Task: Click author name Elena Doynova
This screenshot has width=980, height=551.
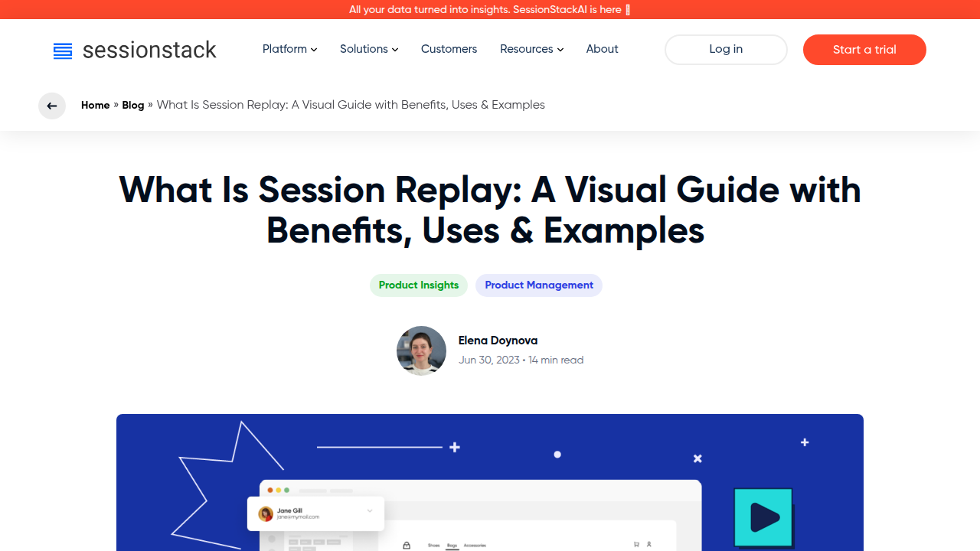Action: point(498,341)
